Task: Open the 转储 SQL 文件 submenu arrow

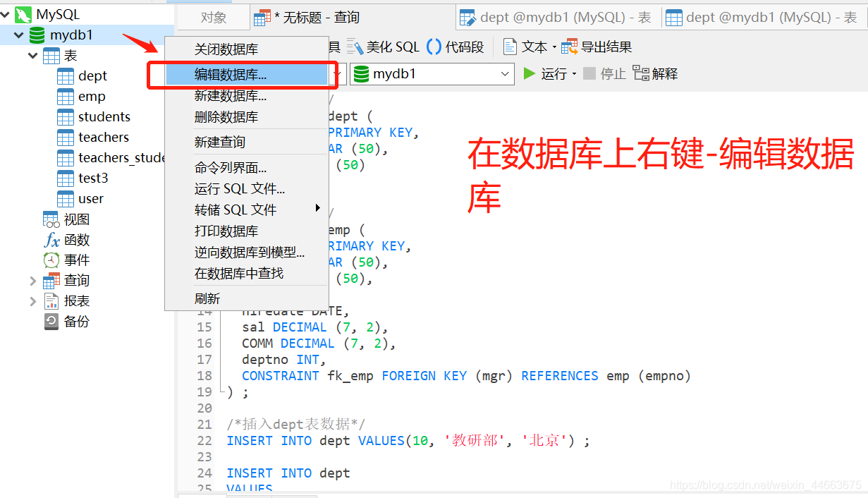Action: [x=318, y=208]
